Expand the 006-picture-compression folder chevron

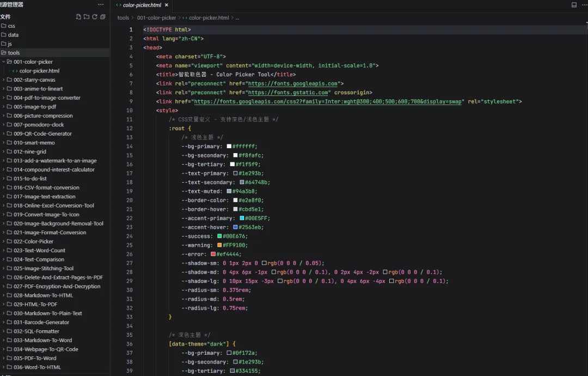click(4, 116)
